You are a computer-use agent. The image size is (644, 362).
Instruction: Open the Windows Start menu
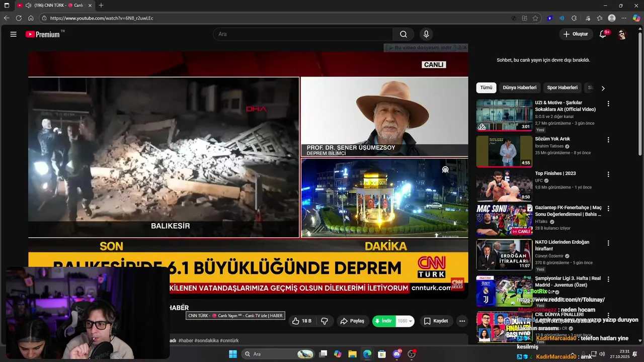233,354
